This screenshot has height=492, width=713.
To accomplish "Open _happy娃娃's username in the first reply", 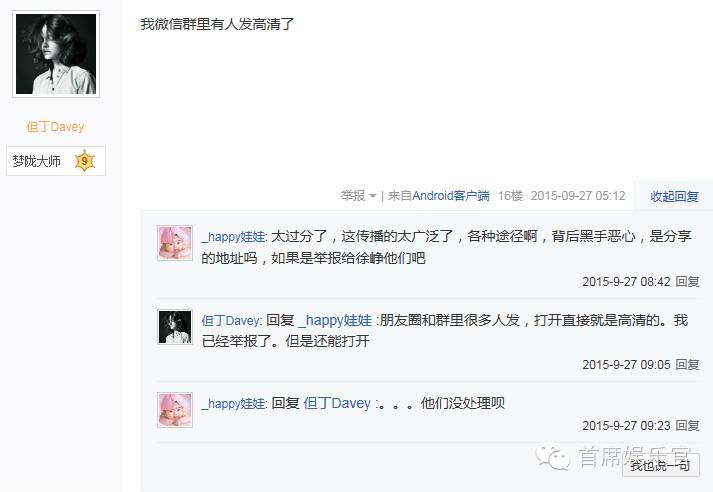I will click(235, 236).
